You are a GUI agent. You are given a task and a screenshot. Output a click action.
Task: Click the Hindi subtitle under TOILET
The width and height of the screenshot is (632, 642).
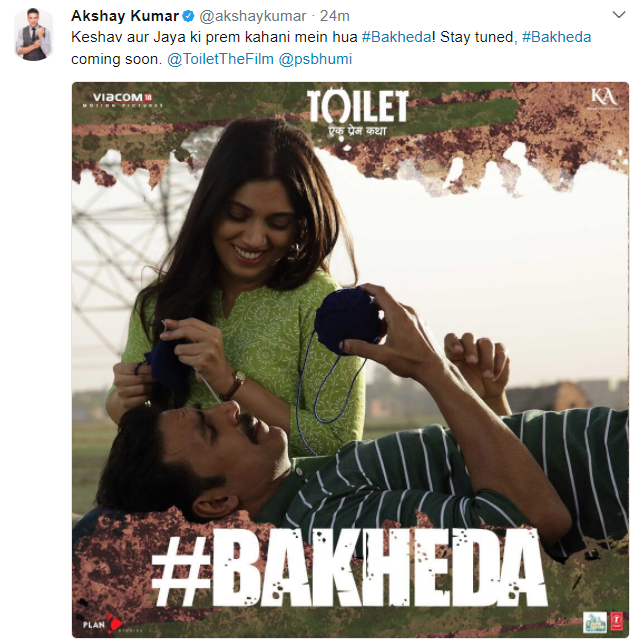coord(357,131)
